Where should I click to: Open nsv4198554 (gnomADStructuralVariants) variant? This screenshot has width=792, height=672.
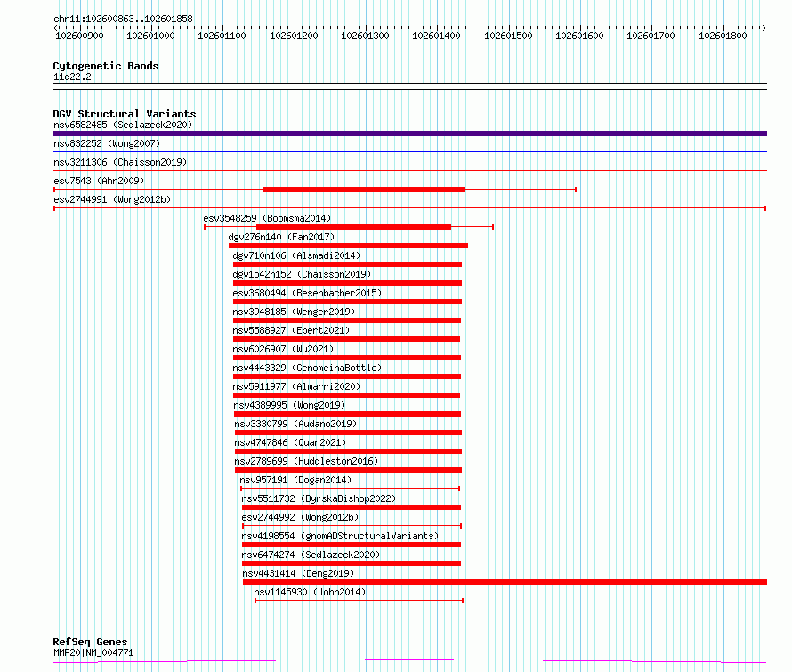coord(340,536)
